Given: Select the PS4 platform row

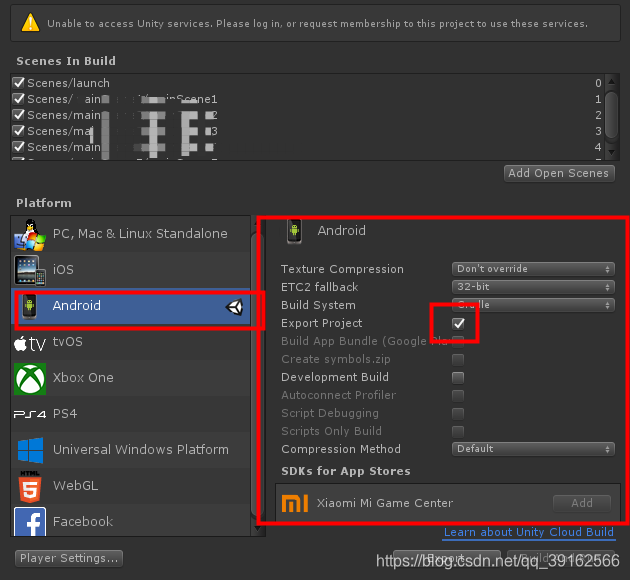Looking at the screenshot, I should tap(131, 414).
